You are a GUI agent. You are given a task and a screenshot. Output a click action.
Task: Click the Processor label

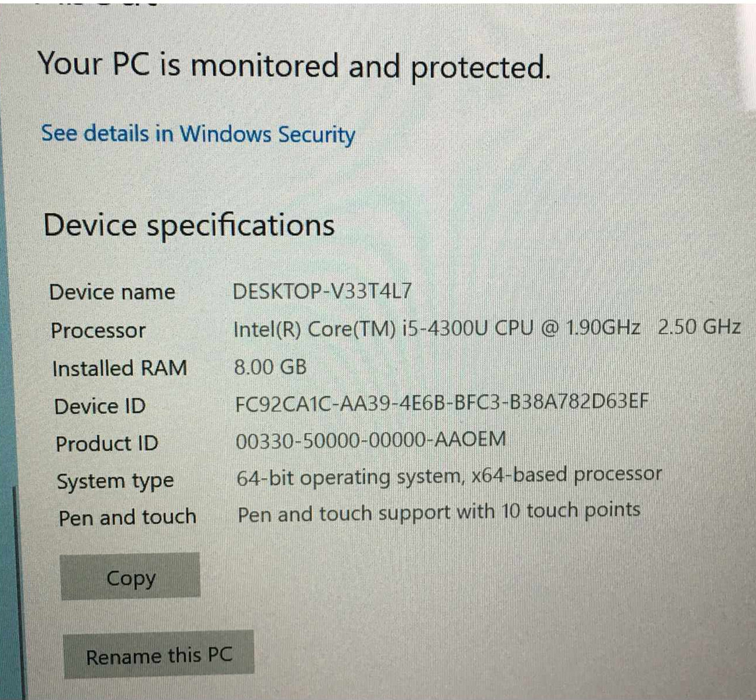(98, 330)
